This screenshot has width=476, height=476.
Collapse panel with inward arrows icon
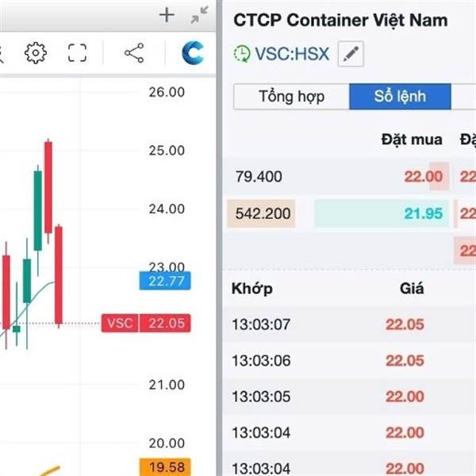199,14
